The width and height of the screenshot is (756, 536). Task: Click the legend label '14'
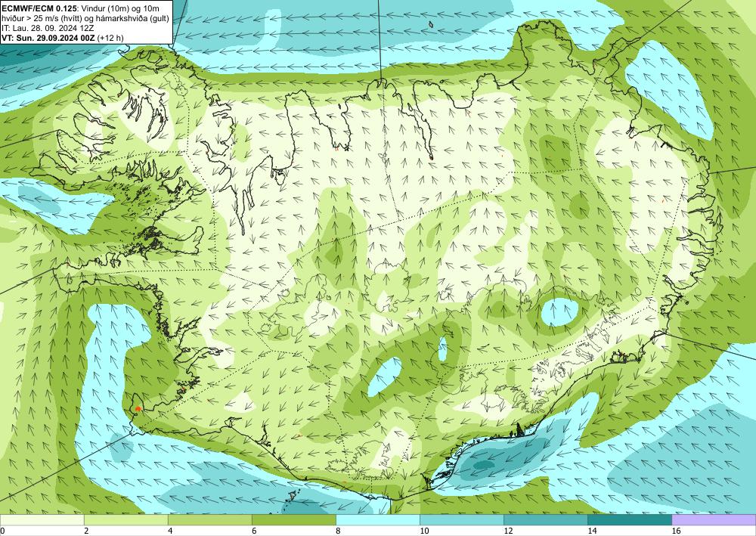coord(592,531)
